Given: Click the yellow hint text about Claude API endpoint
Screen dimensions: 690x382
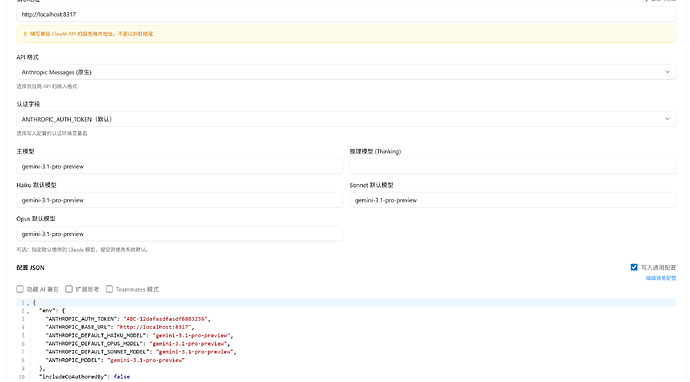Looking at the screenshot, I should pyautogui.click(x=92, y=34).
